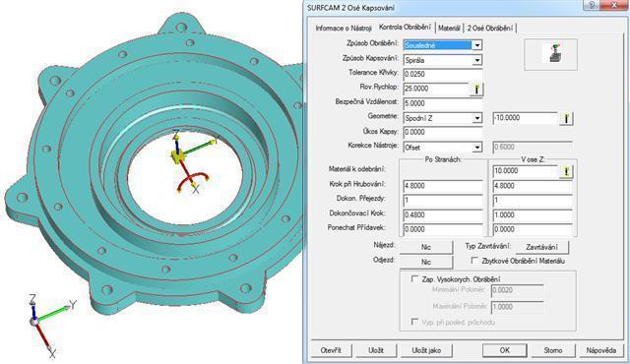Open the Korekce Nástroje Ofset dropdown
Image resolution: width=630 pixels, height=364 pixels.
pos(476,148)
